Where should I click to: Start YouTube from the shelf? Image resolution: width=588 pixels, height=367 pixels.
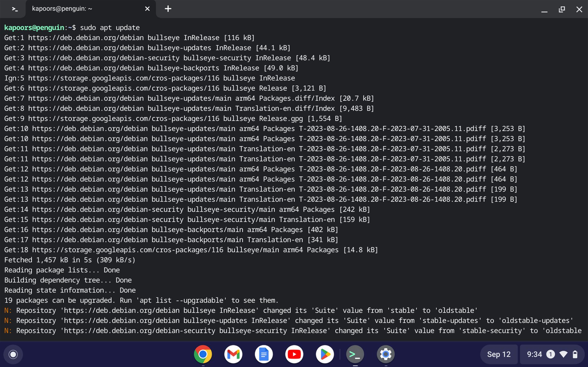point(294,354)
